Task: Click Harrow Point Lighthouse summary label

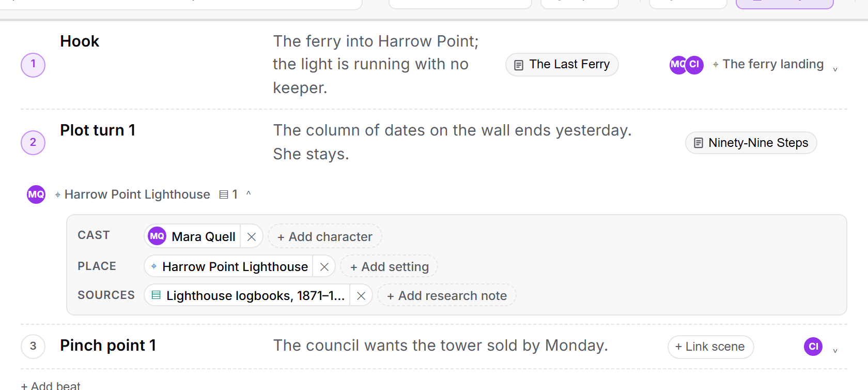Action: point(132,194)
